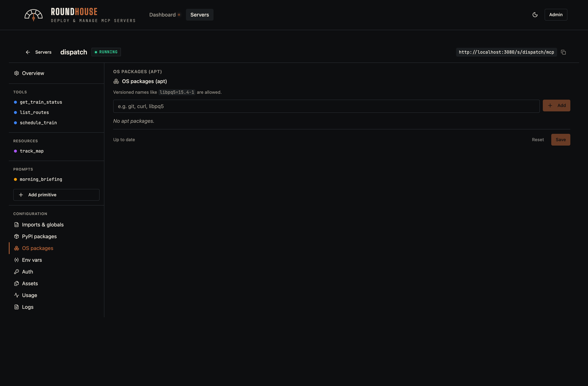588x386 pixels.
Task: Open the Auth configuration page
Action: click(56, 272)
